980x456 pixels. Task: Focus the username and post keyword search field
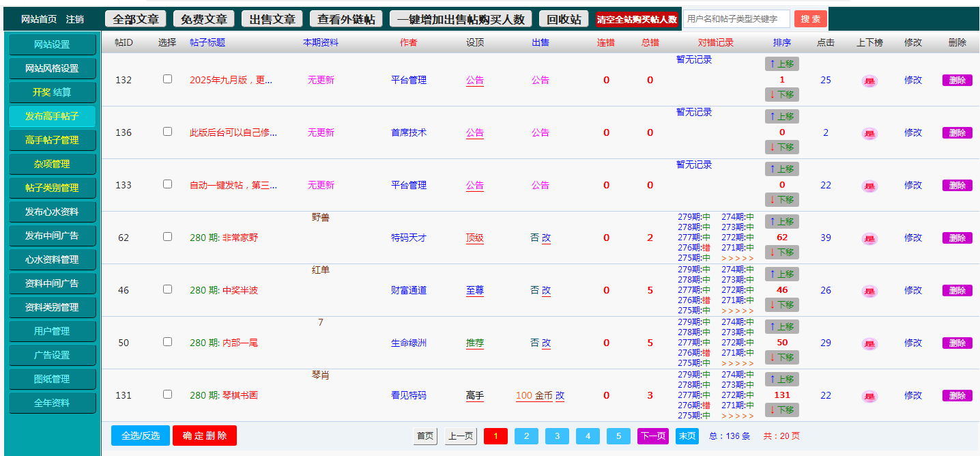pos(736,19)
